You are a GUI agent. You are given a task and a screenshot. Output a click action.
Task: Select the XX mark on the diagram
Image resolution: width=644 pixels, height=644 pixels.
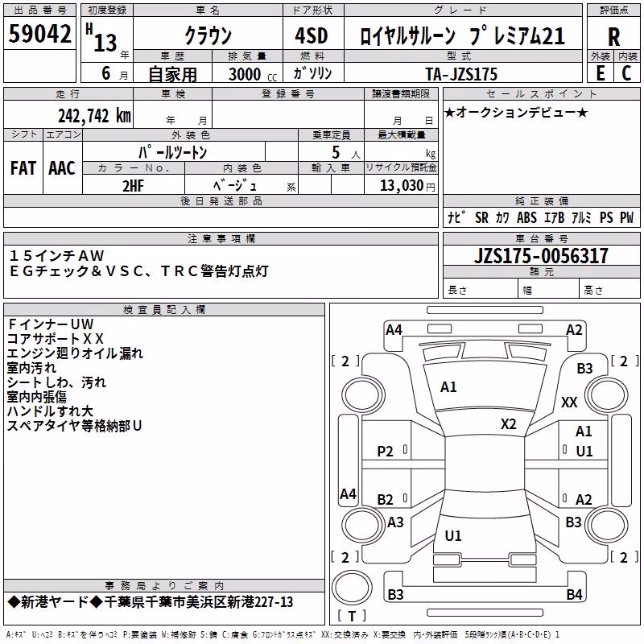pos(569,402)
